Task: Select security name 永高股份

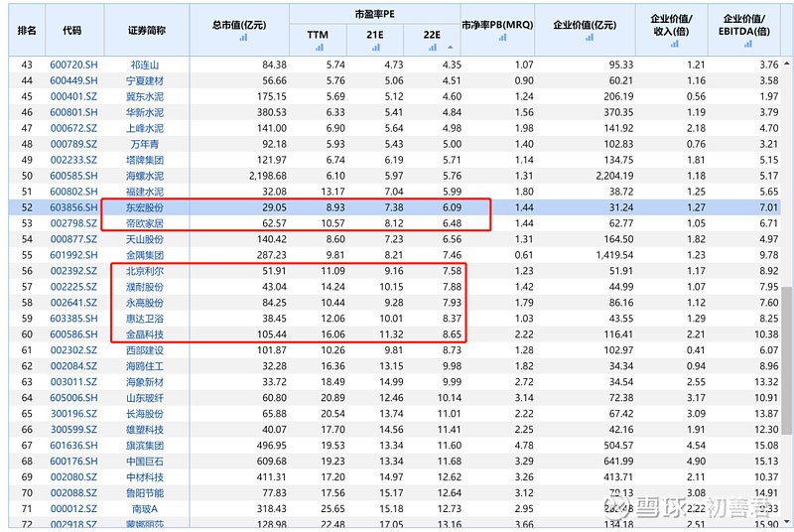Action: tap(145, 303)
